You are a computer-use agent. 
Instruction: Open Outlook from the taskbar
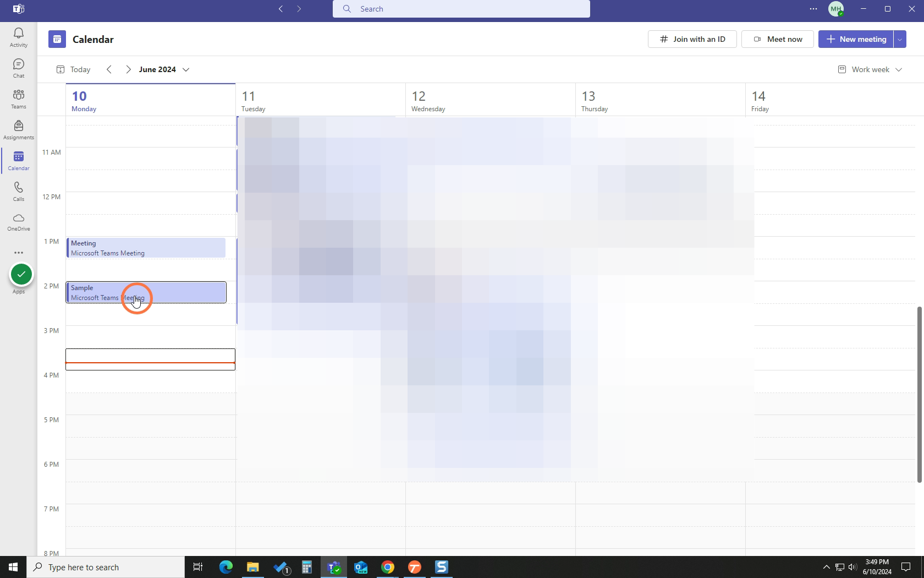361,567
